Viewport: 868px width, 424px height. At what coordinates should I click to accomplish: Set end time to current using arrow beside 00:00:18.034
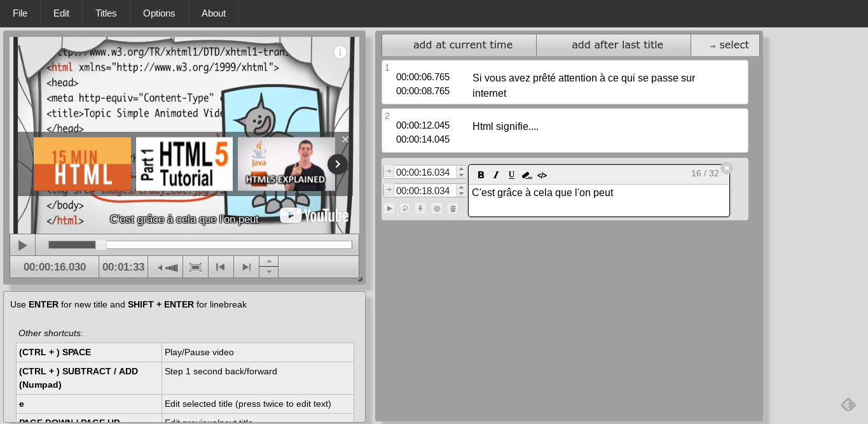point(389,190)
